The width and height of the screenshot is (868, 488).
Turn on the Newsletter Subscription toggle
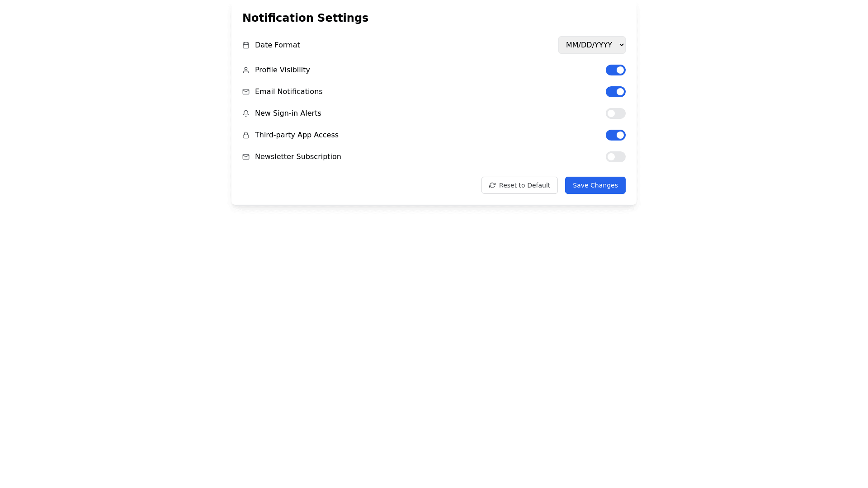(615, 157)
